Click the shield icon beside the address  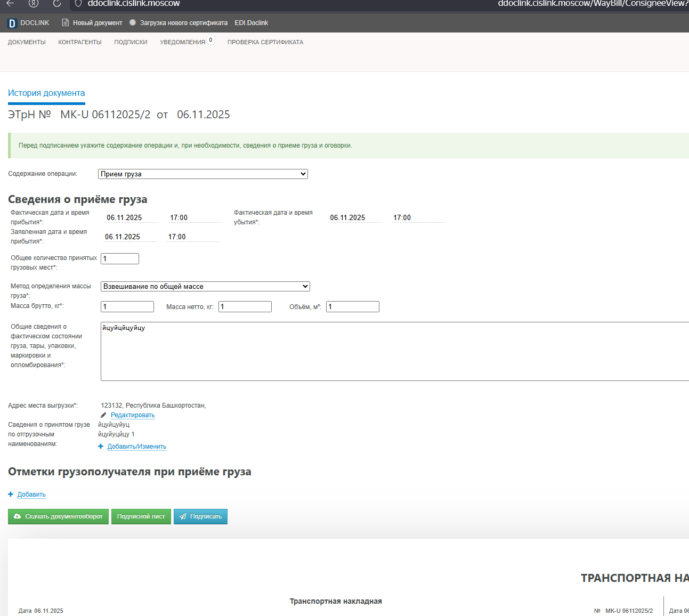coord(78,3)
